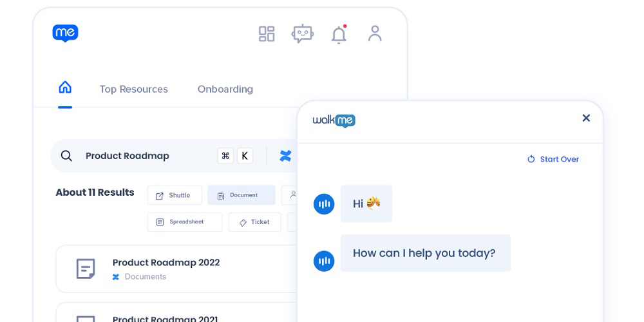Click the search magnifier icon

click(x=66, y=156)
